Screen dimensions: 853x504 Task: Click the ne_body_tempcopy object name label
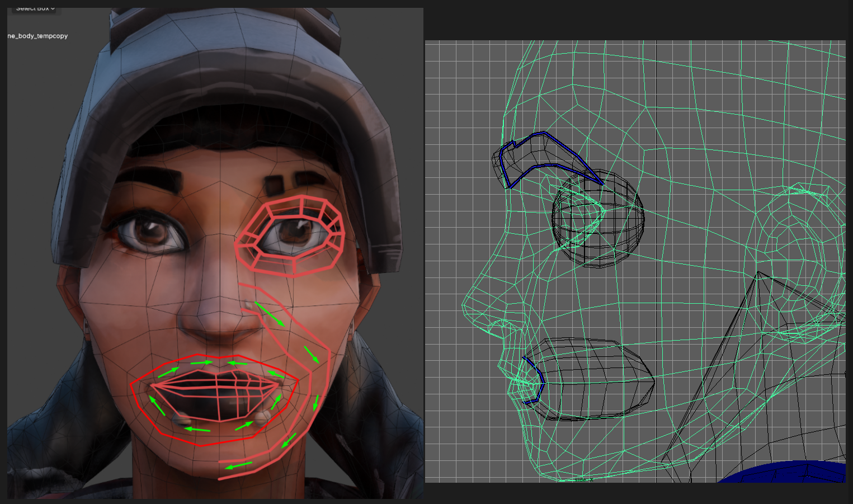point(37,36)
